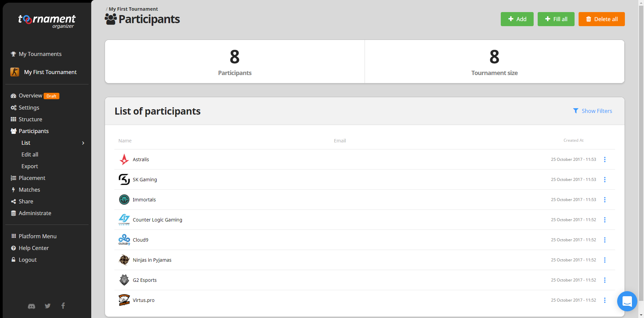This screenshot has width=644, height=318.
Task: Open options menu for Cloud9 row
Action: point(605,240)
